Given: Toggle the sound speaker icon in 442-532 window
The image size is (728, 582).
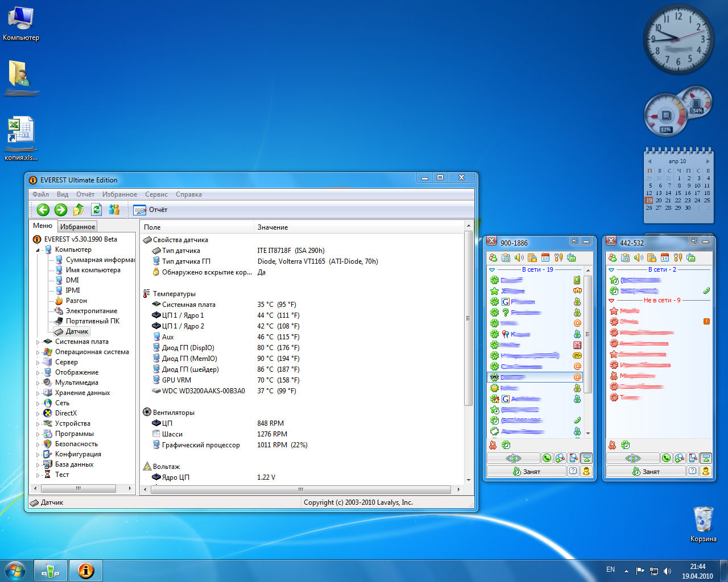Looking at the screenshot, I should (x=638, y=258).
